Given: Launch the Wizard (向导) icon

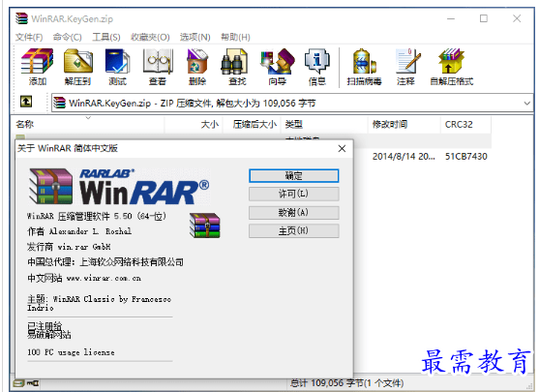Looking at the screenshot, I should pyautogui.click(x=278, y=67).
